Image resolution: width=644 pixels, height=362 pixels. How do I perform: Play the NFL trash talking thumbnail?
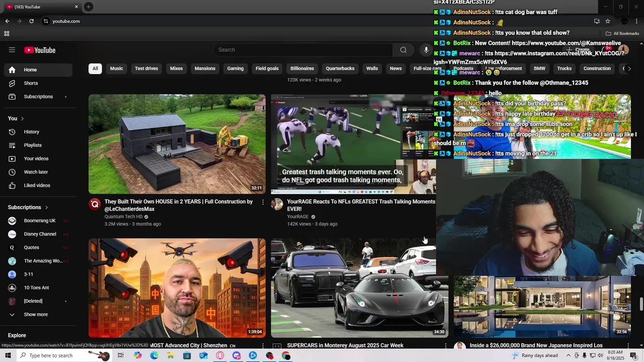coord(353,144)
